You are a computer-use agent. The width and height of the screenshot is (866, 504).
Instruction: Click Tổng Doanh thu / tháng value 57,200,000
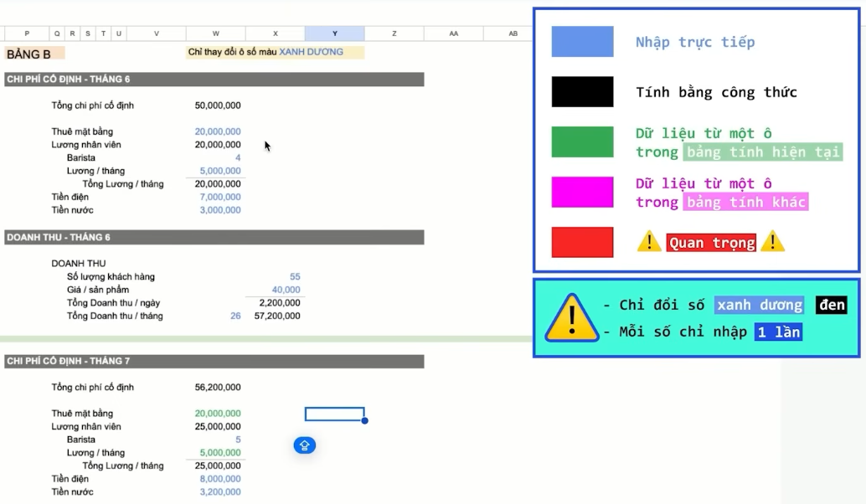277,316
